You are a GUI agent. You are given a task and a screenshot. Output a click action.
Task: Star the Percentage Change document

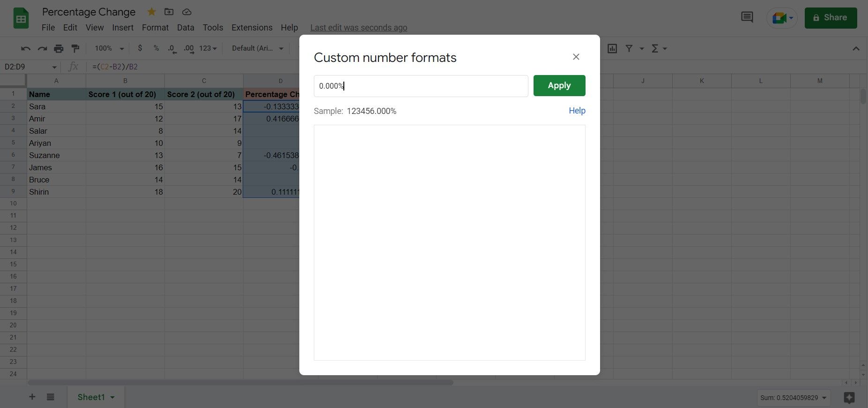[151, 12]
